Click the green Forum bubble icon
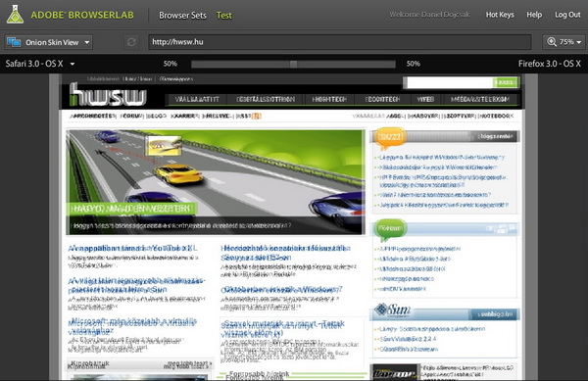Screen dimensions: 588x381 click(390, 229)
